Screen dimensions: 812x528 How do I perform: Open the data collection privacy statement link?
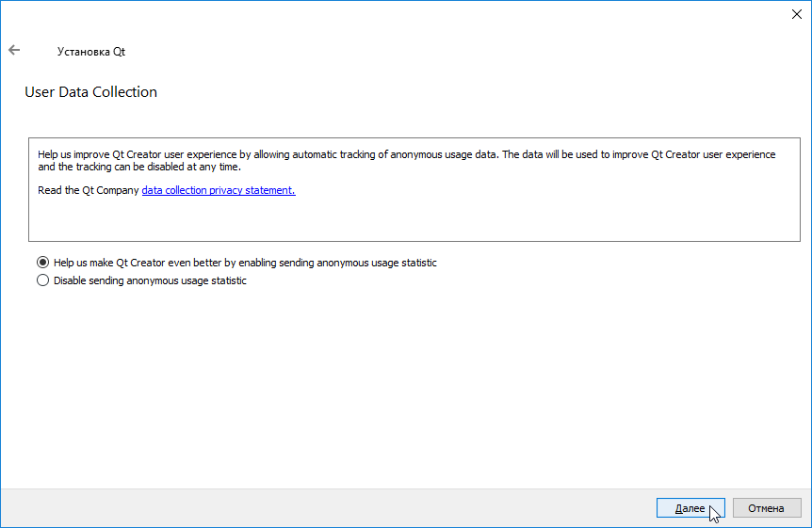coord(219,190)
